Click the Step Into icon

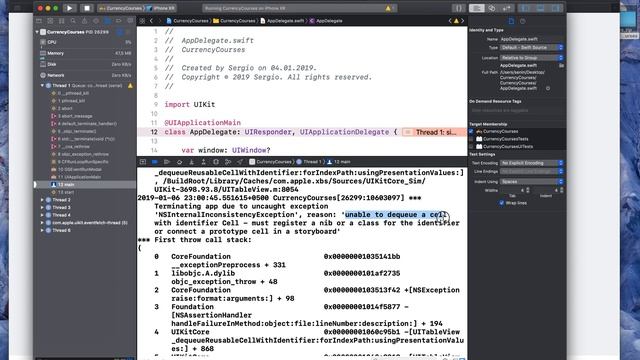pyautogui.click(x=191, y=162)
